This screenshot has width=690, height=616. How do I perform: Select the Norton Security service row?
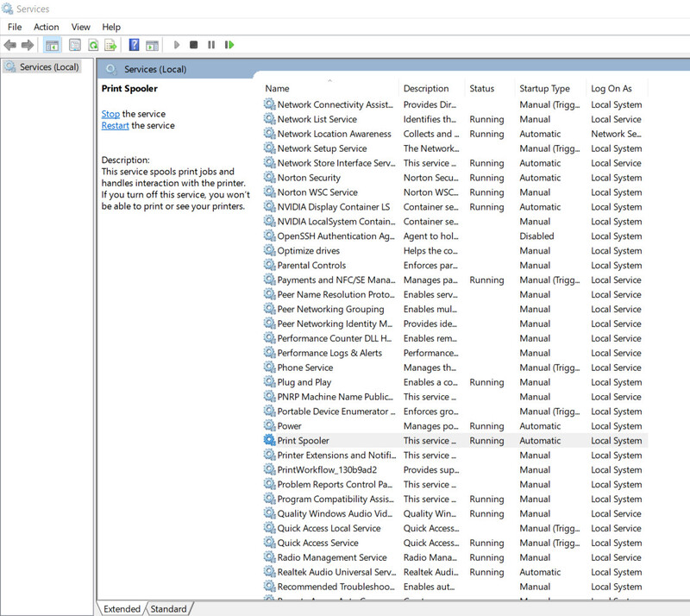tap(455, 178)
